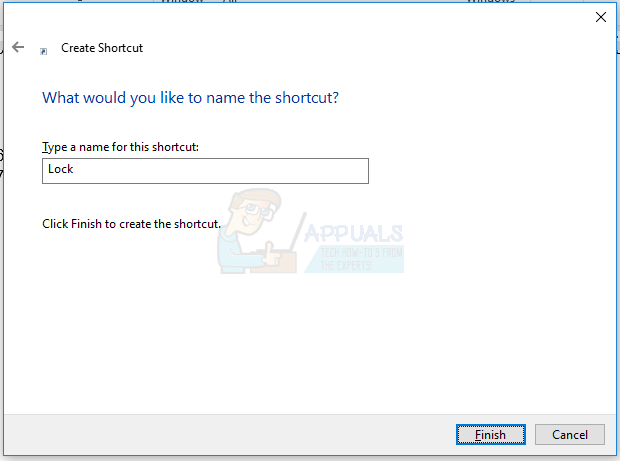Click the text 'Click Finish to create the shortcut.'
Image resolution: width=620 pixels, height=461 pixels.
click(131, 224)
